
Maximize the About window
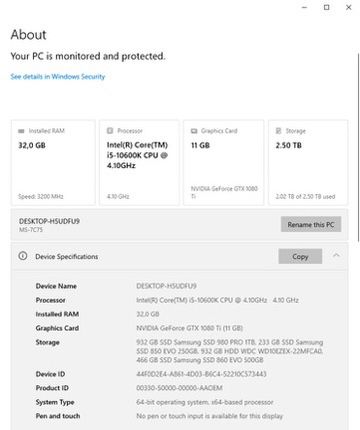[x=327, y=7]
